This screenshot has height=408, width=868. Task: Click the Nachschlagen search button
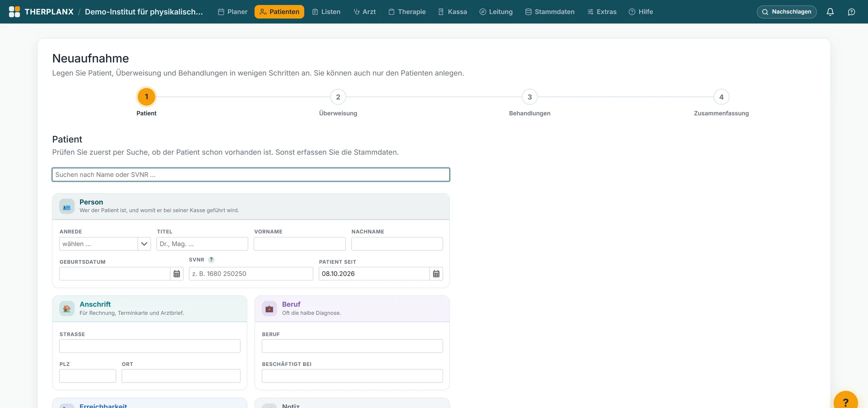[x=786, y=12]
